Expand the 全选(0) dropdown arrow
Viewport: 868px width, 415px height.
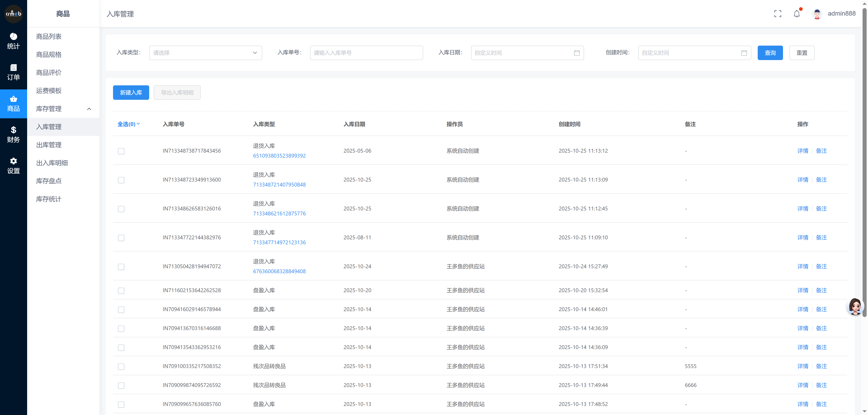(138, 124)
